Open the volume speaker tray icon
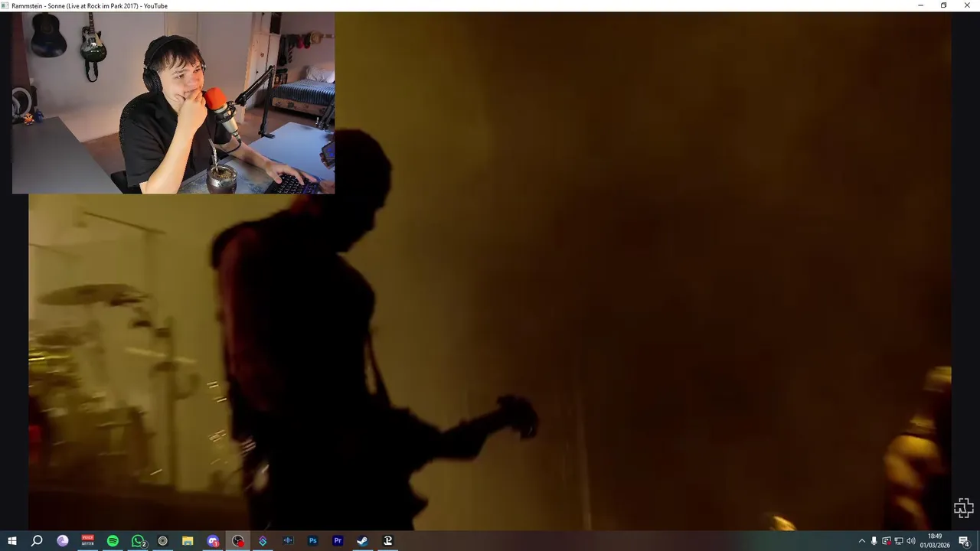The width and height of the screenshot is (980, 551). (911, 541)
